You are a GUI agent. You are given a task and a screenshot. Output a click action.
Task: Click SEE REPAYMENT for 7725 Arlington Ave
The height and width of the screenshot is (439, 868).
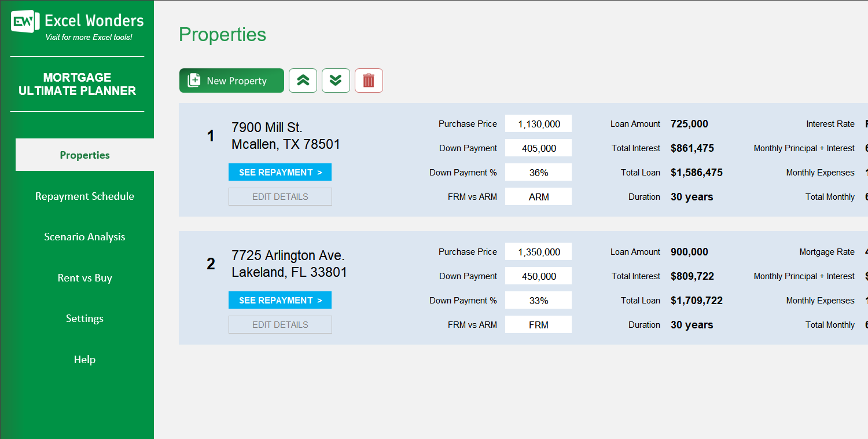click(x=280, y=300)
